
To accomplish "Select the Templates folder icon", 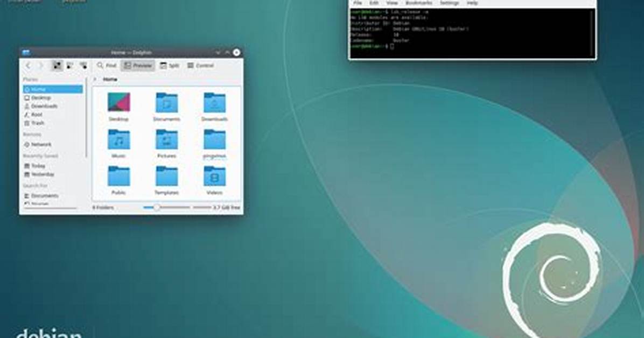I will (x=166, y=176).
